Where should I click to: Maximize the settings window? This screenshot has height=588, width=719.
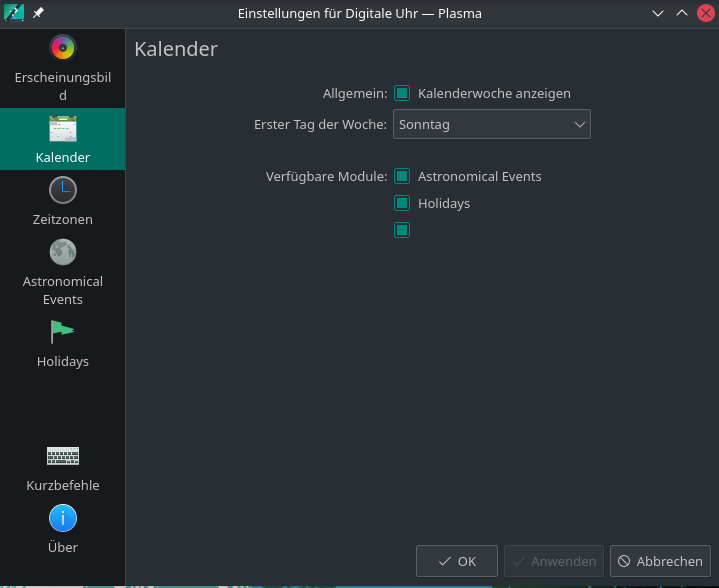pos(682,13)
